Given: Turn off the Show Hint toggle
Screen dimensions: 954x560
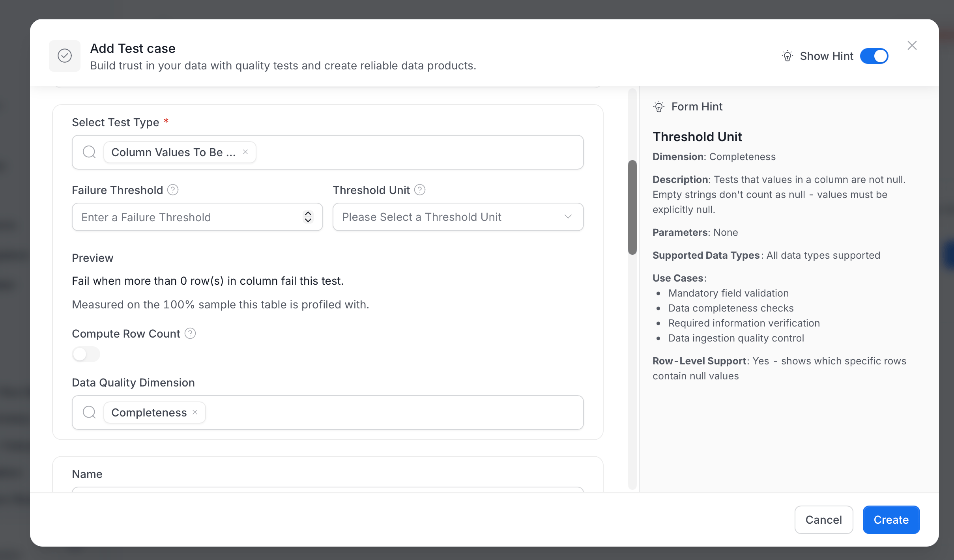Looking at the screenshot, I should tap(874, 56).
